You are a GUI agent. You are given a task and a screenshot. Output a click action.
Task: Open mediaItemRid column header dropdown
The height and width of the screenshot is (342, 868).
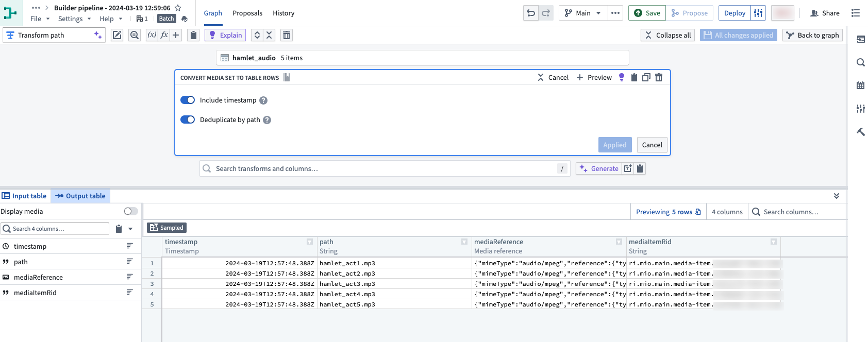[774, 242]
